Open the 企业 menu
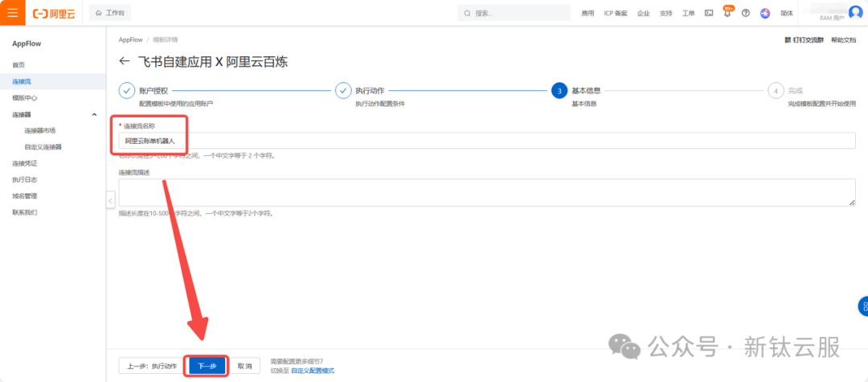This screenshot has height=382, width=868. coord(643,14)
